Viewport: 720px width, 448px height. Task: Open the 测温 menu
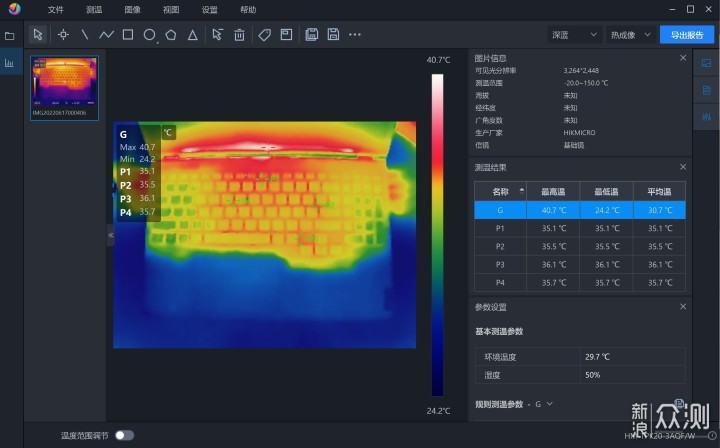(x=94, y=10)
